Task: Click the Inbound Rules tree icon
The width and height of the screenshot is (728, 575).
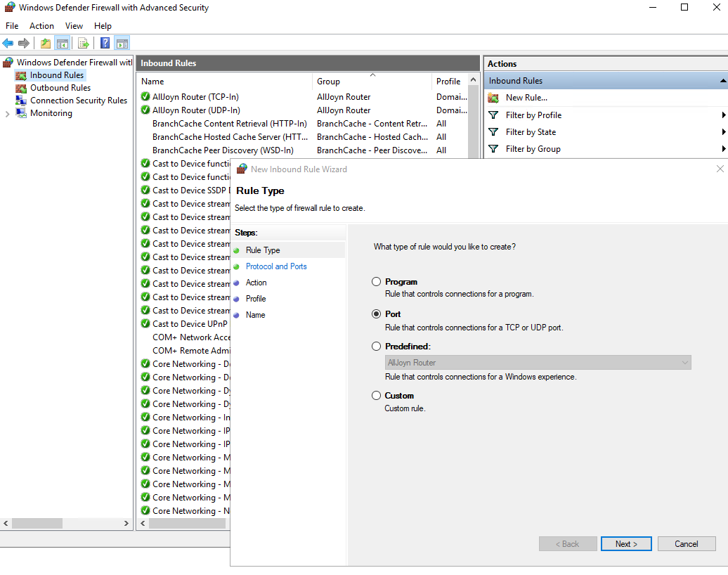Action: pos(21,75)
